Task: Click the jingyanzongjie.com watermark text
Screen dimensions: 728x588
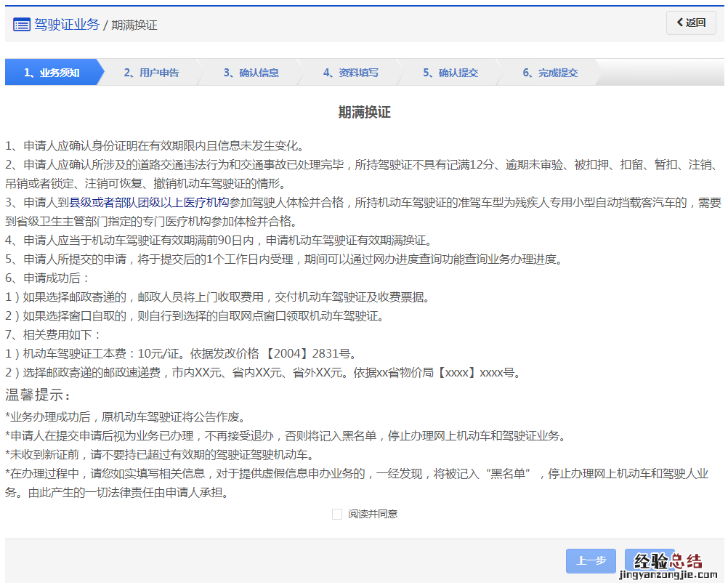Action: (x=667, y=575)
